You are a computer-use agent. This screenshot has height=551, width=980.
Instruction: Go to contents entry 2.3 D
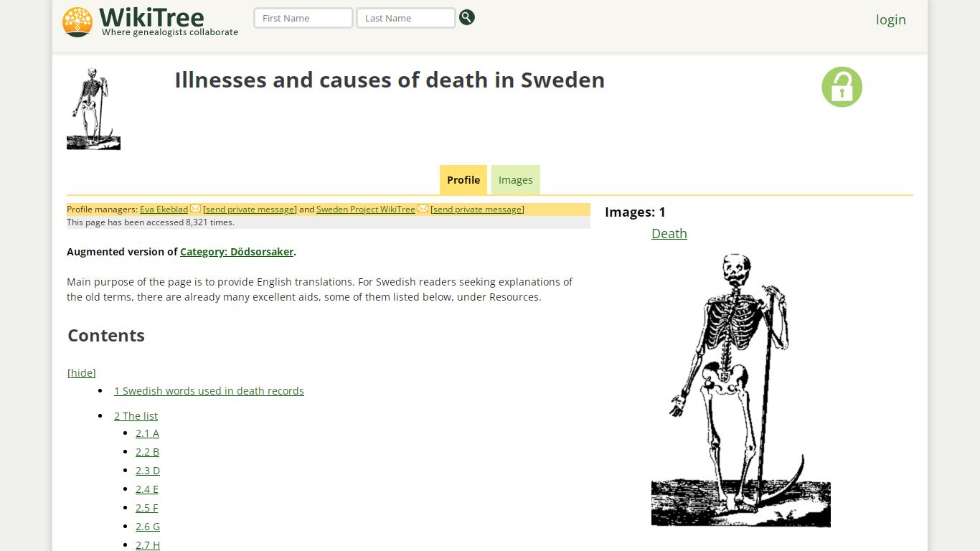coord(148,471)
